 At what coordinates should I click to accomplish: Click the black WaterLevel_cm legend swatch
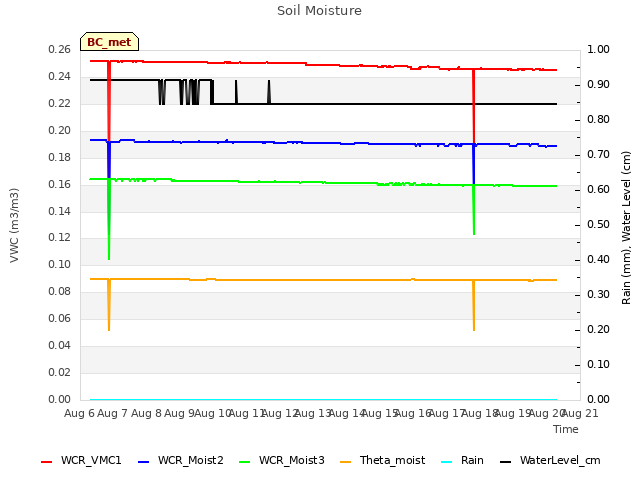tap(506, 462)
